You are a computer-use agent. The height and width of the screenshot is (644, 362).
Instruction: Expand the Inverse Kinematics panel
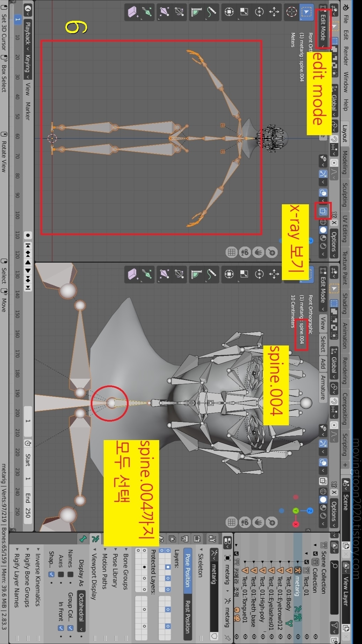pyautogui.click(x=38, y=577)
